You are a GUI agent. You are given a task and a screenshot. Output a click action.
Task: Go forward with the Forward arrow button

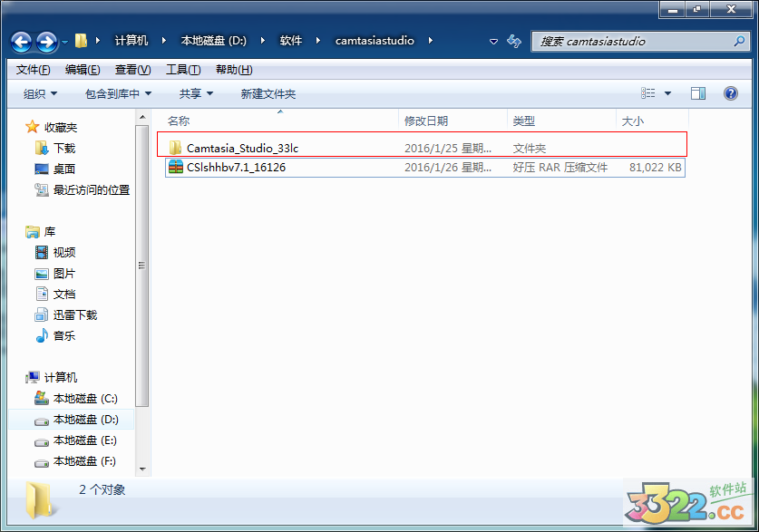click(47, 42)
